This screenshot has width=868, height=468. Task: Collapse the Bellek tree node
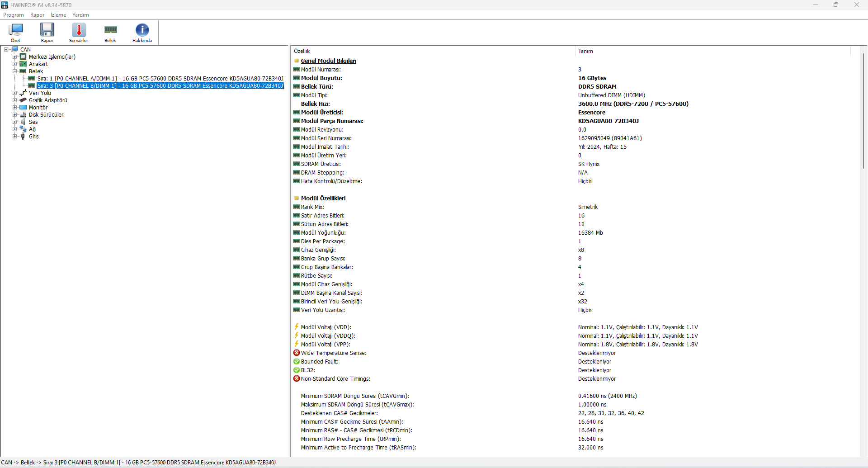click(x=14, y=71)
